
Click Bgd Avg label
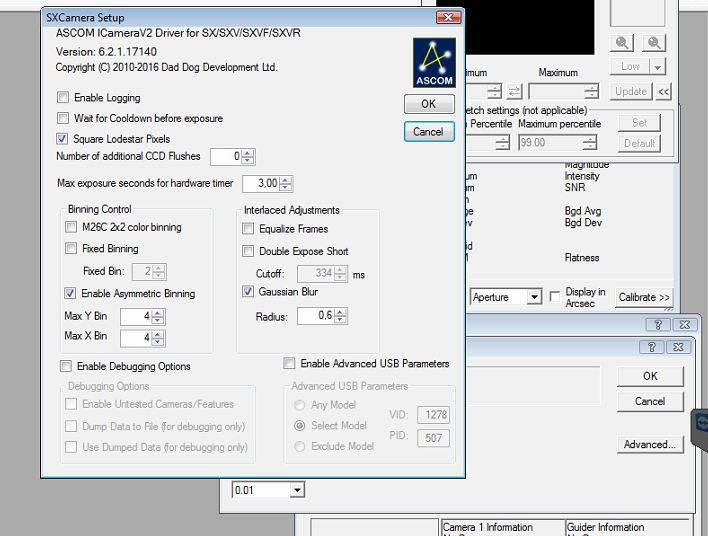pos(583,211)
